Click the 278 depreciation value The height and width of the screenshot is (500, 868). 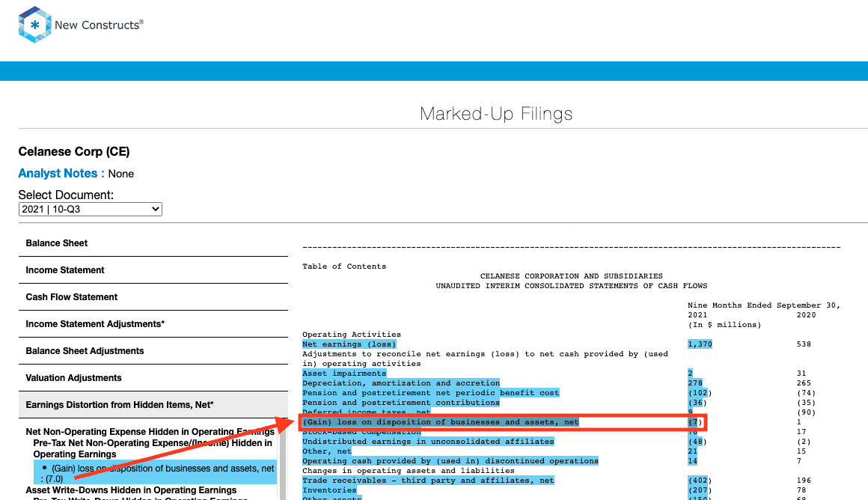click(x=695, y=383)
